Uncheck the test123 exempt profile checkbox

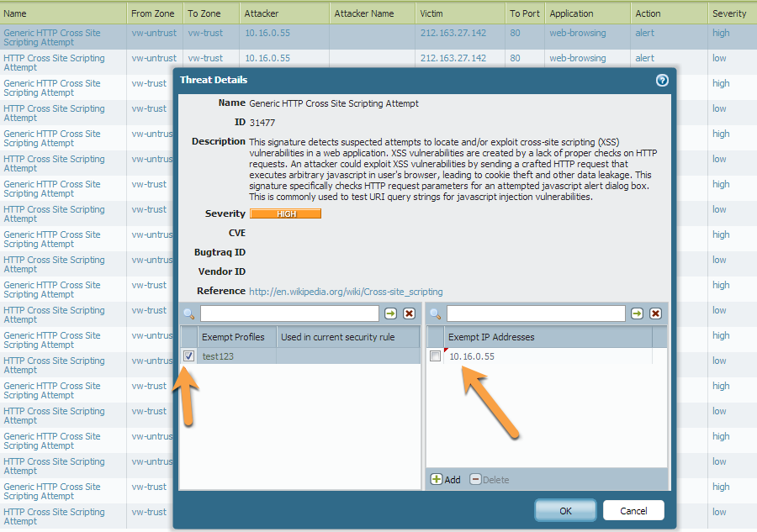point(188,356)
